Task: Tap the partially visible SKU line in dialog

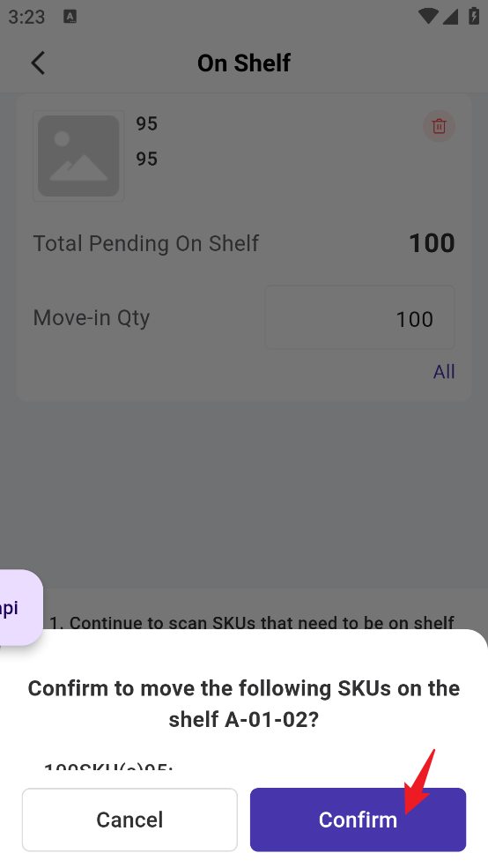Action: pyautogui.click(x=108, y=767)
